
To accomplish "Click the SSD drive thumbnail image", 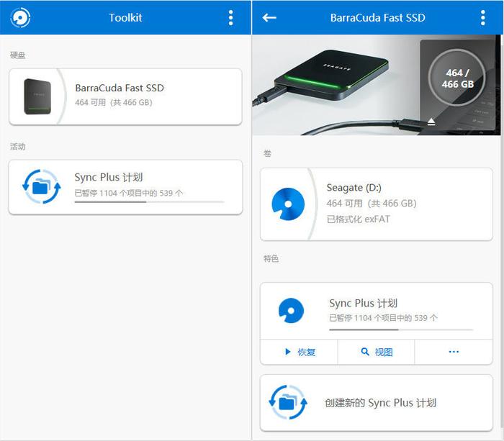I will pyautogui.click(x=37, y=96).
